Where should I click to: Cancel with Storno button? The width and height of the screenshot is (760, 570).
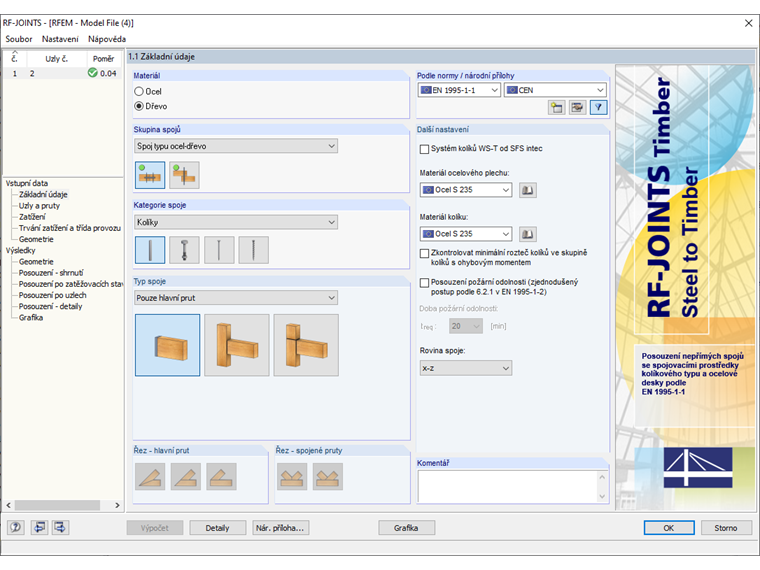coord(726,528)
